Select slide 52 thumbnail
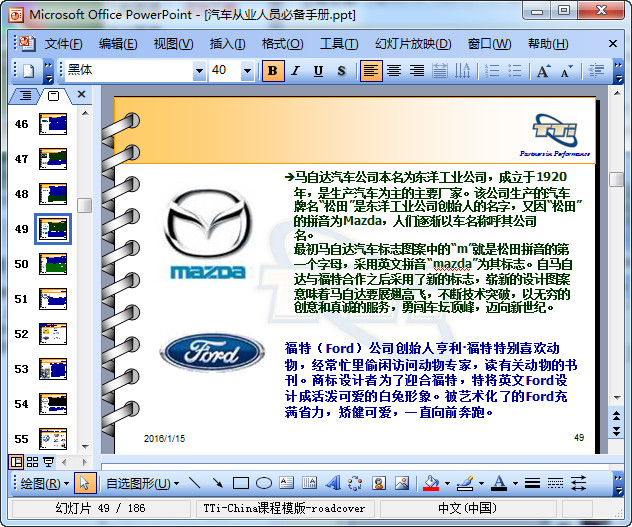 (x=53, y=334)
